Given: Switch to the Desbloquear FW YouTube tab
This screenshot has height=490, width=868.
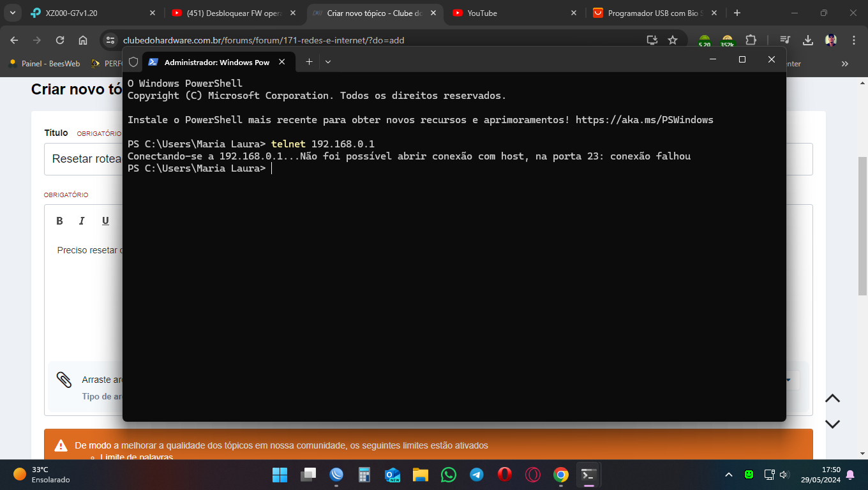Looking at the screenshot, I should [235, 13].
